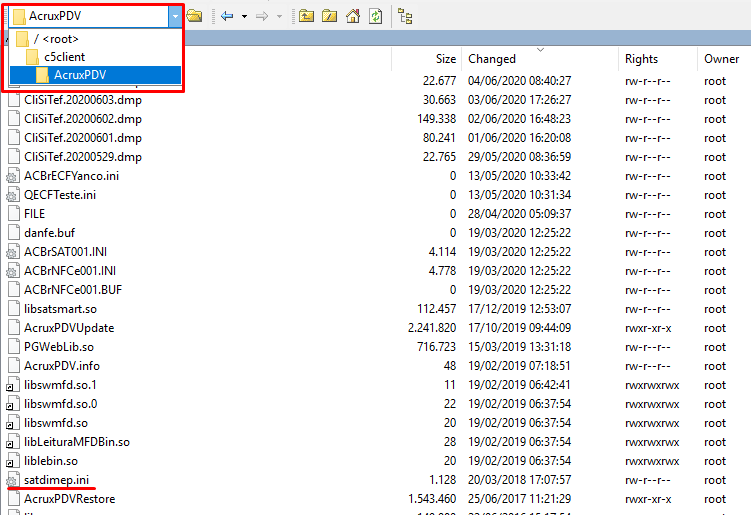Click date 20/03/2018 17:07:57
This screenshot has width=751, height=515.
tap(520, 480)
